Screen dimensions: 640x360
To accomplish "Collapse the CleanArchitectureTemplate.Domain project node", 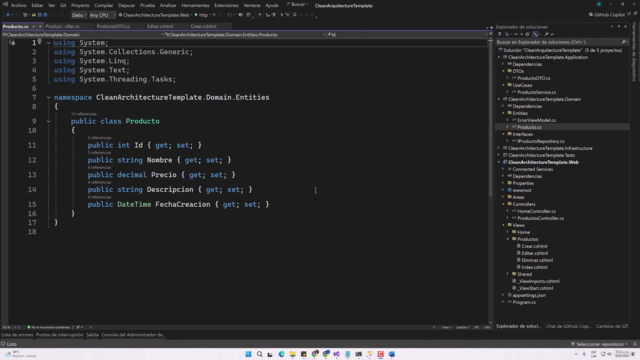I will pos(499,99).
